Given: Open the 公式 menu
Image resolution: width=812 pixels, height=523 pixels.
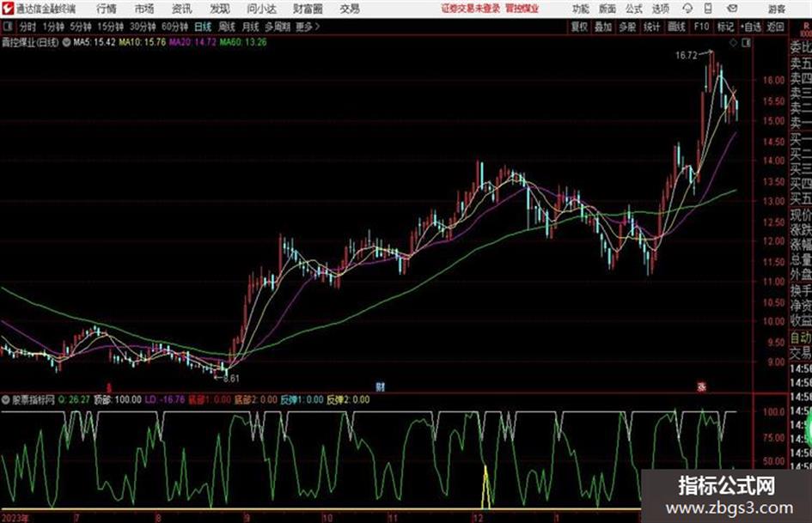Looking at the screenshot, I should [x=634, y=9].
